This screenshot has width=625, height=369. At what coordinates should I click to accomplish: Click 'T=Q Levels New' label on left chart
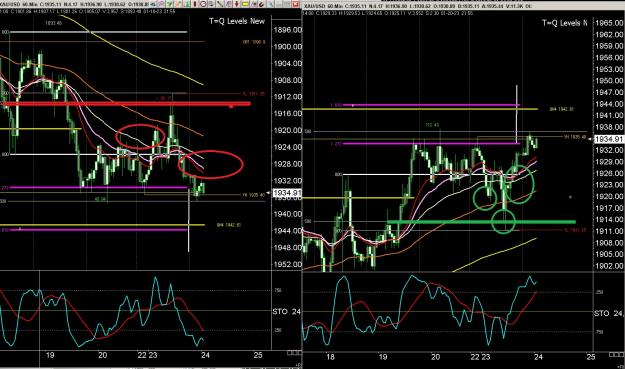[x=237, y=21]
